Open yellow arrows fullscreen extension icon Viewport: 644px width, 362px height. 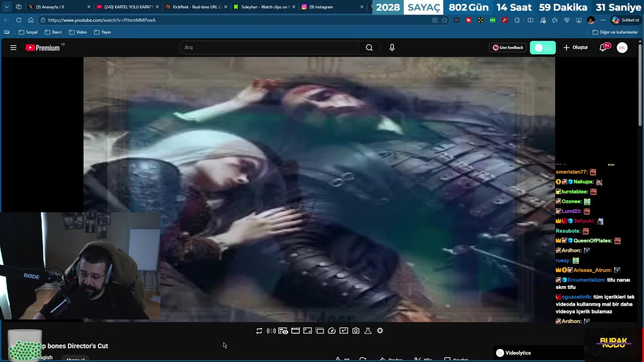480,20
